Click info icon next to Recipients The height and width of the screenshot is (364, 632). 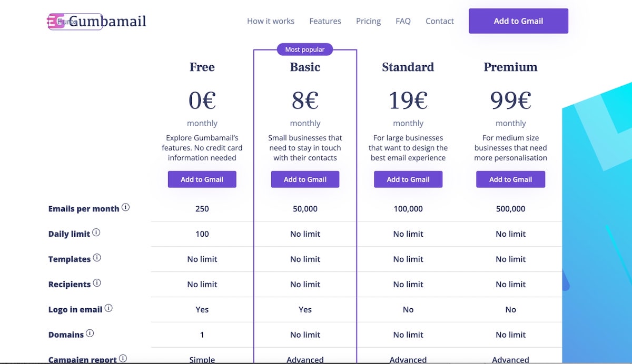click(97, 283)
